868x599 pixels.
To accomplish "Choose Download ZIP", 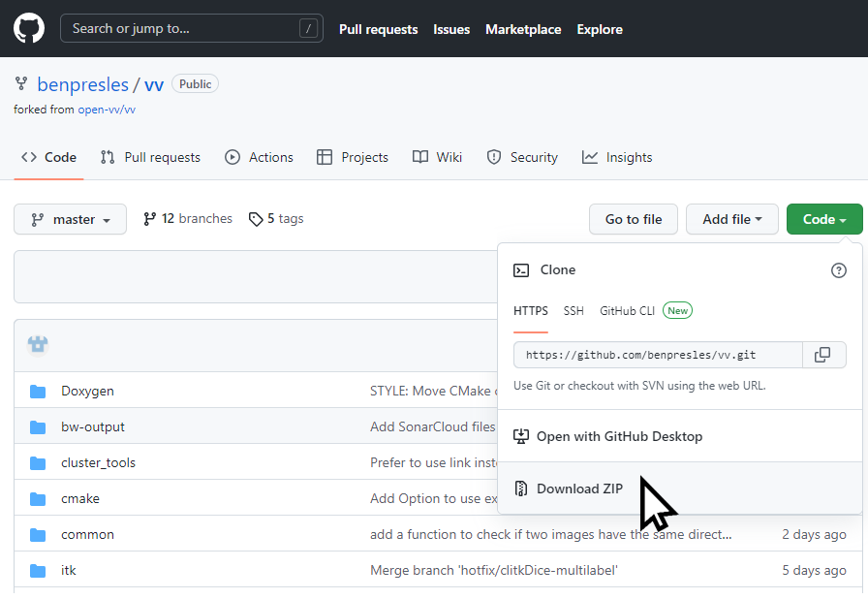I will tap(680, 489).
